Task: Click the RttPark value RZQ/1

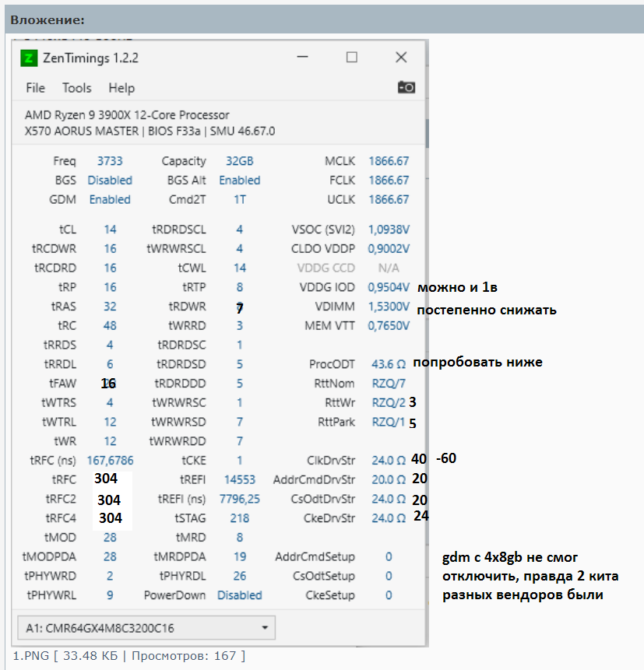Action: pyautogui.click(x=389, y=422)
